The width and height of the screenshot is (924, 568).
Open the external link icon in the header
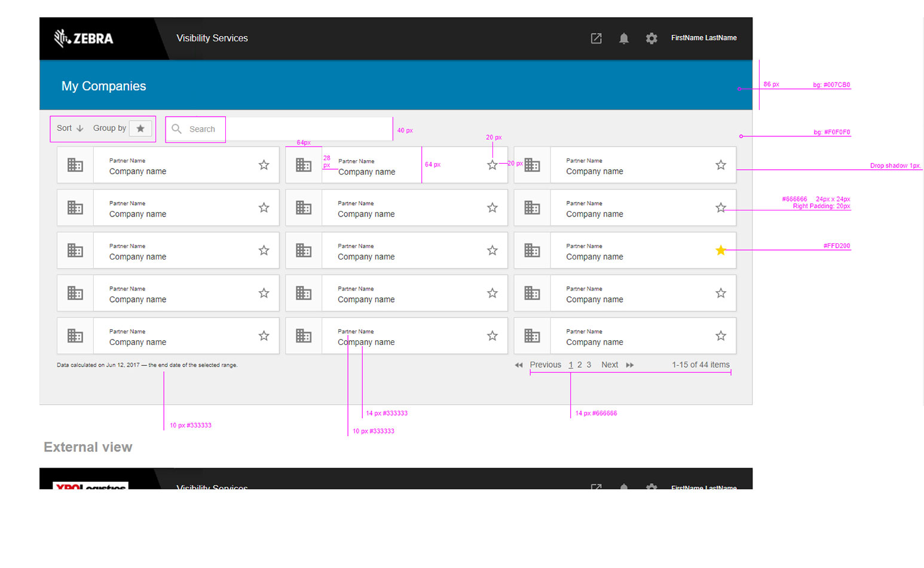point(596,38)
